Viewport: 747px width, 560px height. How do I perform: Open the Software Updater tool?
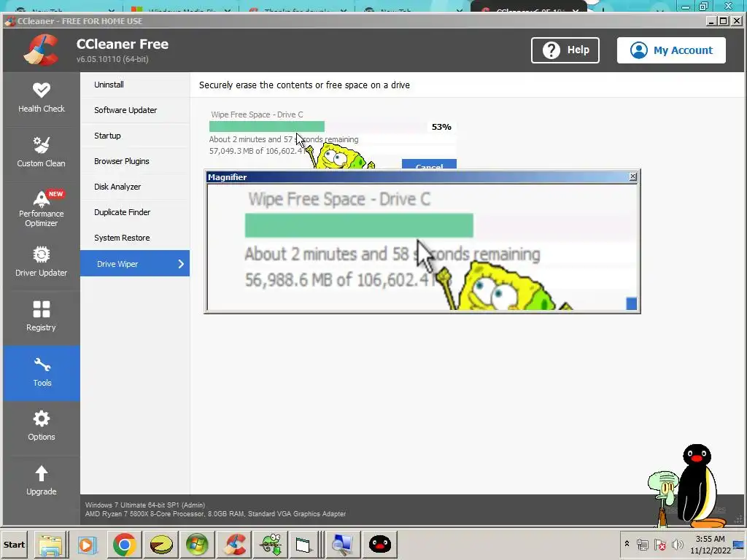pos(135,110)
